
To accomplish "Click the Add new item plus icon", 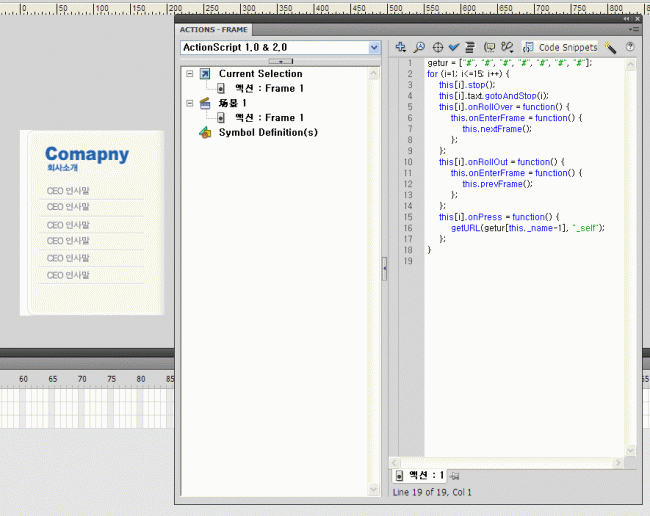I will pos(401,47).
